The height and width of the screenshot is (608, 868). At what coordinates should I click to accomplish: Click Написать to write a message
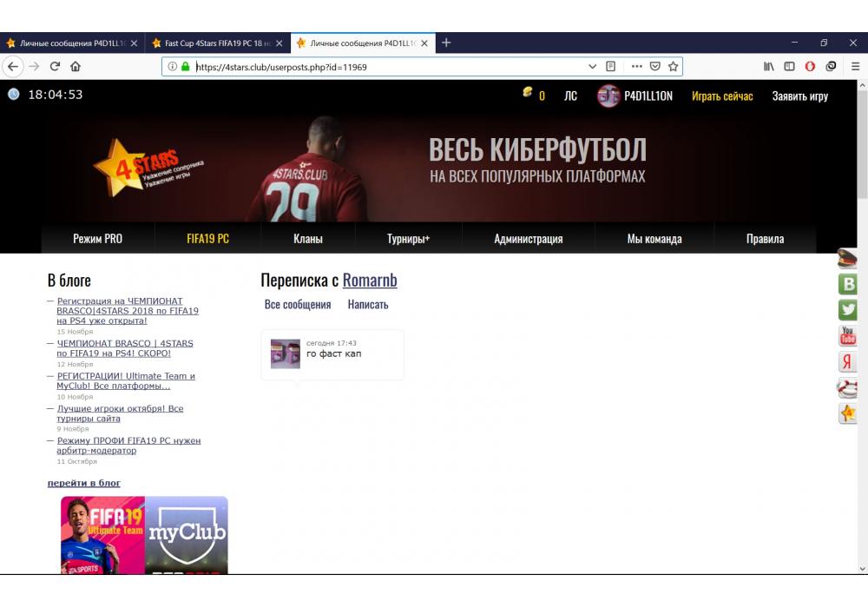click(x=368, y=305)
